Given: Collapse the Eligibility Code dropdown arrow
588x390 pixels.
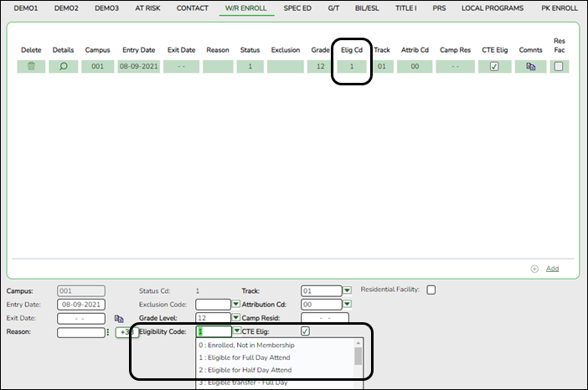Looking at the screenshot, I should (x=237, y=331).
